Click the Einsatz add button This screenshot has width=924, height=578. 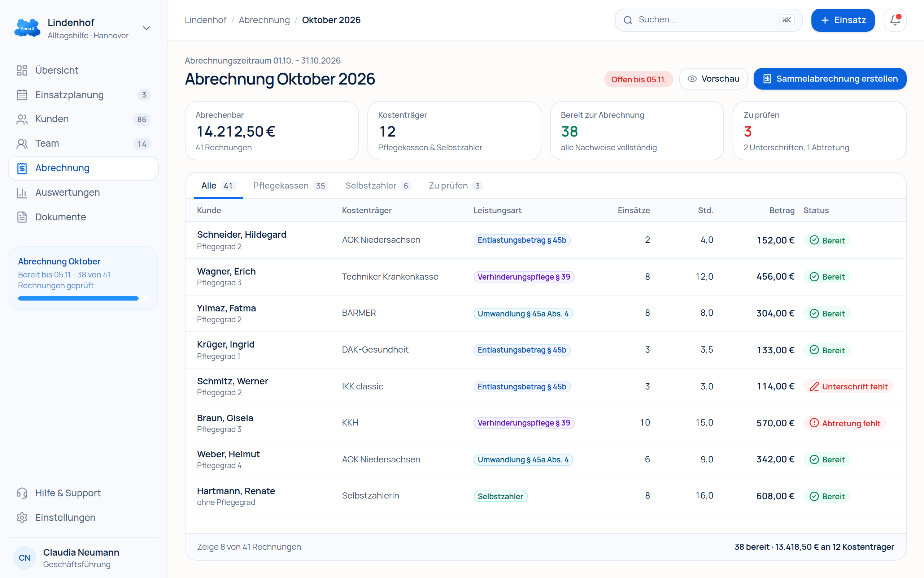(843, 20)
